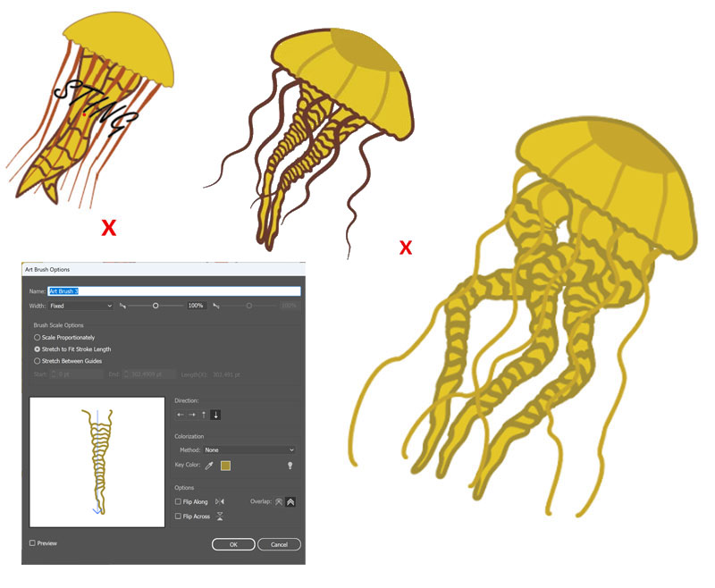Pick key color with the eyedropper

click(x=211, y=466)
